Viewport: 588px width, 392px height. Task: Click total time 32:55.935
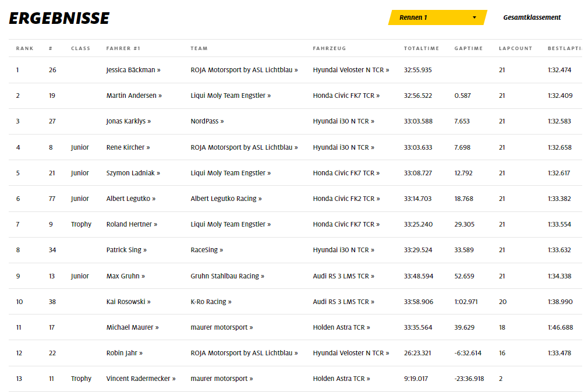(418, 70)
